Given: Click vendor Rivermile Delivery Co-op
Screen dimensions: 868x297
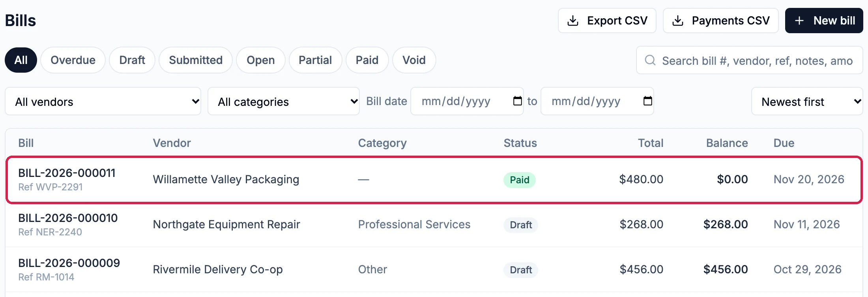Looking at the screenshot, I should 218,269.
